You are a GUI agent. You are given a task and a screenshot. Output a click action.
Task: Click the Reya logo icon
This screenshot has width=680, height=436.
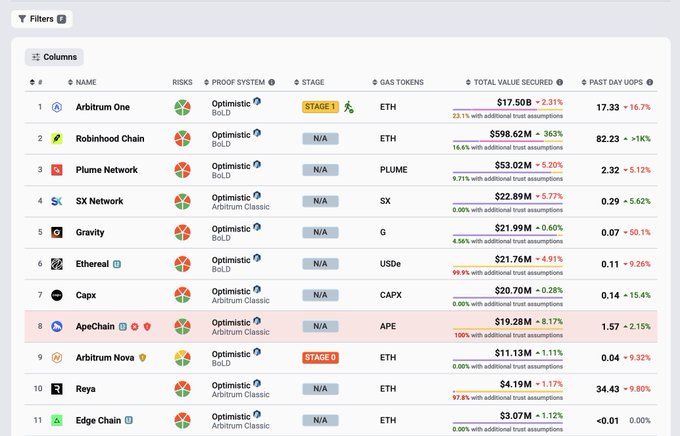[57, 389]
